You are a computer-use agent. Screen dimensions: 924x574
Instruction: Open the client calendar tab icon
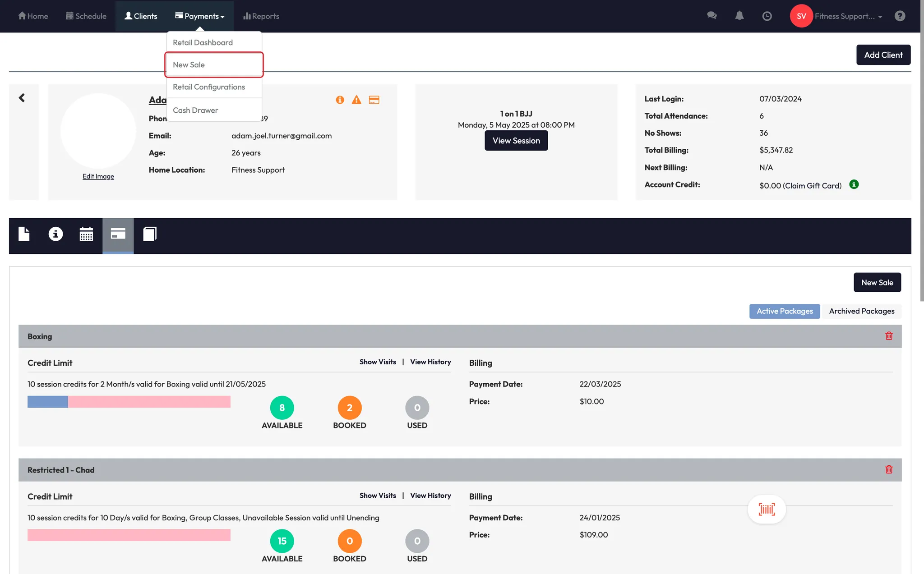pyautogui.click(x=86, y=234)
